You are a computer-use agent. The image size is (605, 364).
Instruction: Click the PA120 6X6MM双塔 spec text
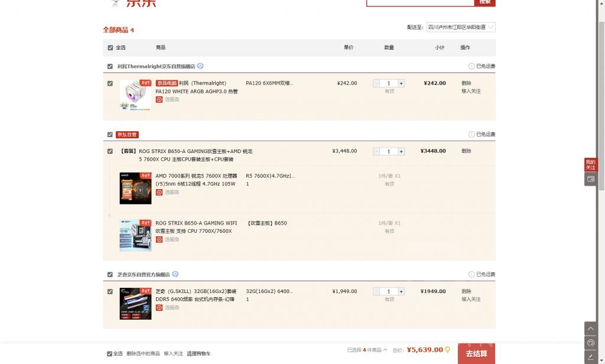click(269, 83)
